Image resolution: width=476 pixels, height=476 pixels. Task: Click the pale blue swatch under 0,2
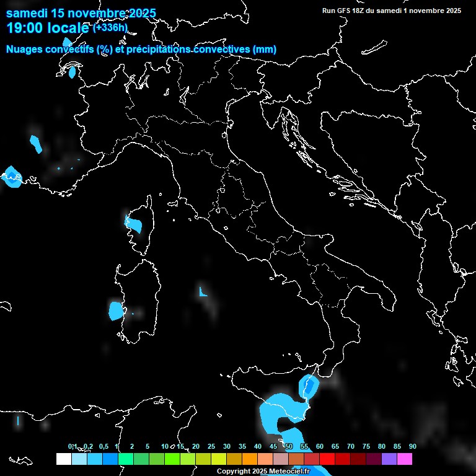coord(79,459)
